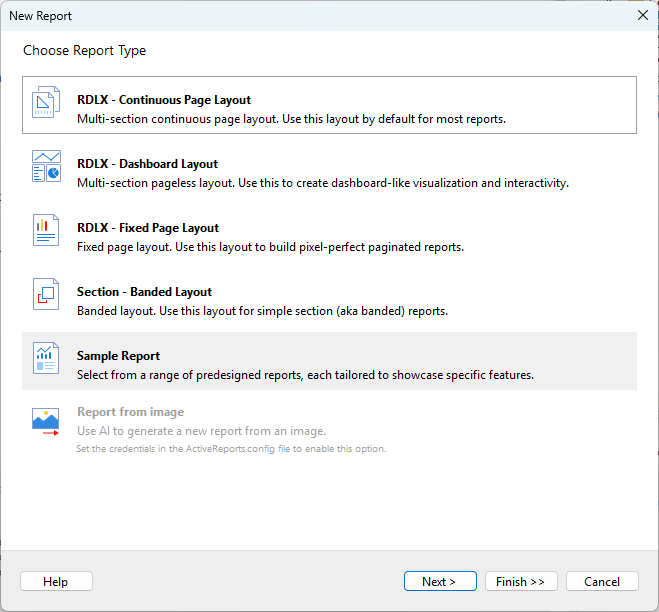This screenshot has width=659, height=612.
Task: Click the RDLX Fixed Page Layout icon
Action: 46,230
